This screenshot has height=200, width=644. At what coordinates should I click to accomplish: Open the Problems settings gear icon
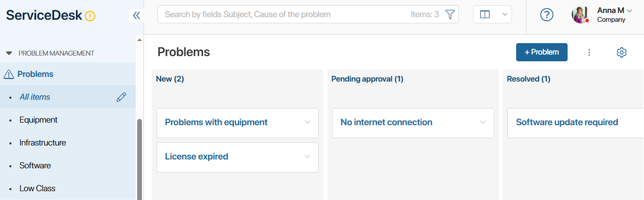(622, 52)
